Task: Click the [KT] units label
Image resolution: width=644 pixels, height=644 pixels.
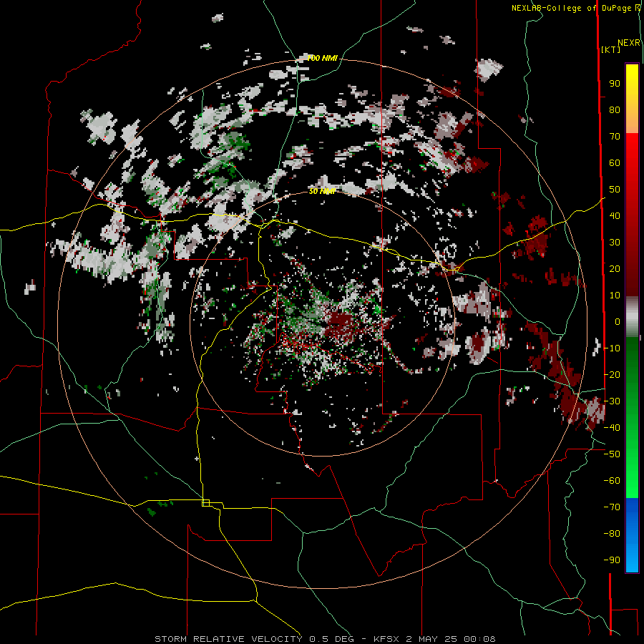Action: point(611,49)
